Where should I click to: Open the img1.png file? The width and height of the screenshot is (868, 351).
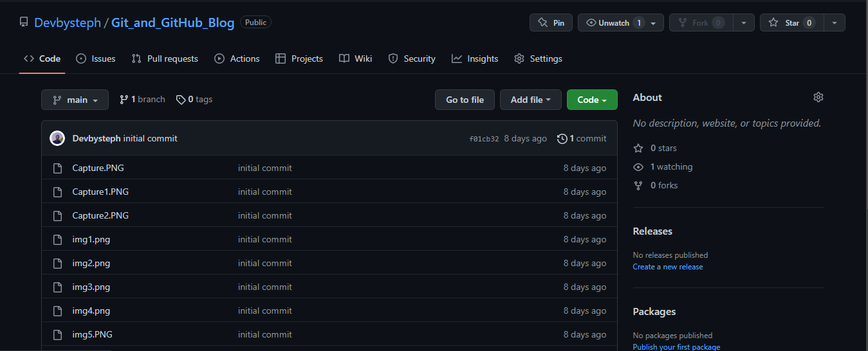[91, 239]
